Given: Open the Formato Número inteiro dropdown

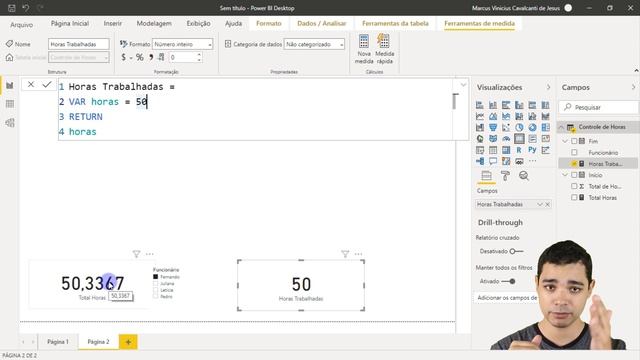Looking at the screenshot, I should (x=182, y=44).
